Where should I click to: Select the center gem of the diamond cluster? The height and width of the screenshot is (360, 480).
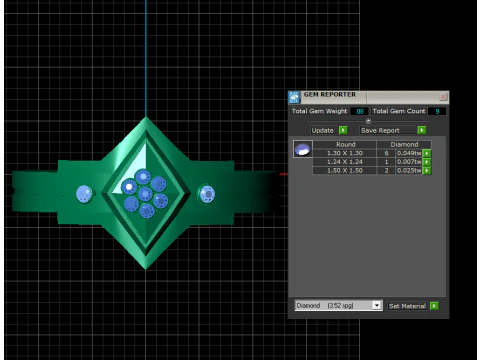pos(145,194)
